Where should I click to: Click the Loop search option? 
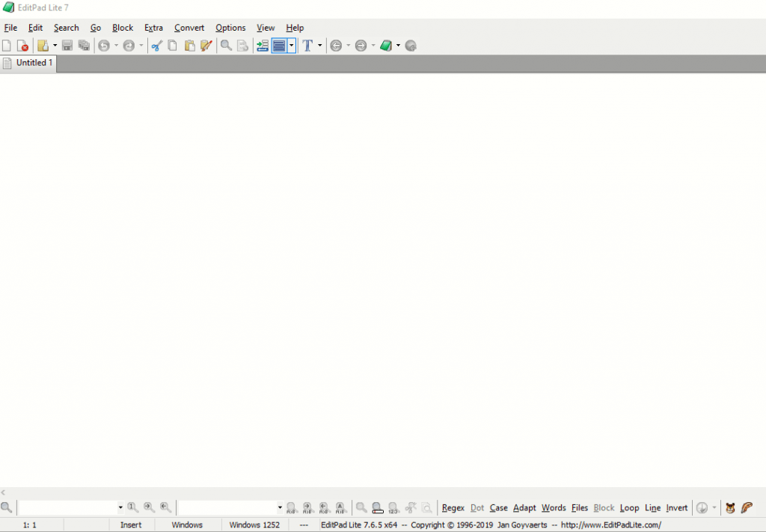pos(629,507)
